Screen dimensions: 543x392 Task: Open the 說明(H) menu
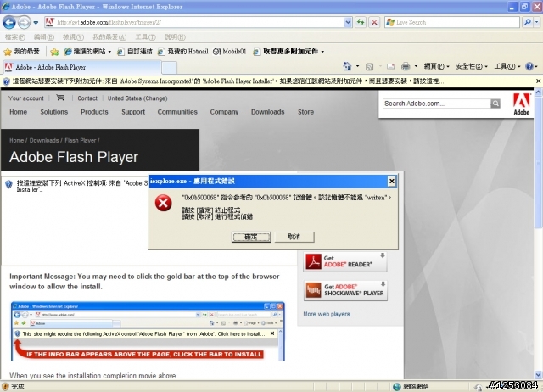click(175, 37)
